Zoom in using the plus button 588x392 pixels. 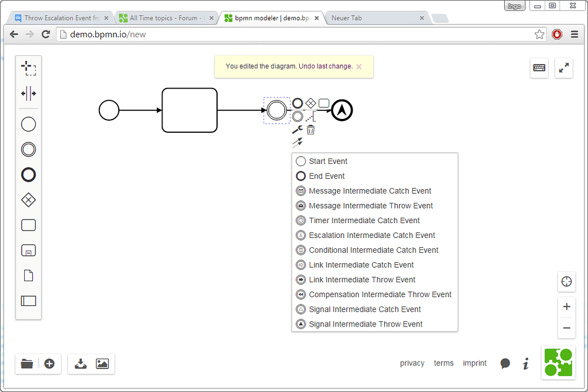pyautogui.click(x=566, y=306)
